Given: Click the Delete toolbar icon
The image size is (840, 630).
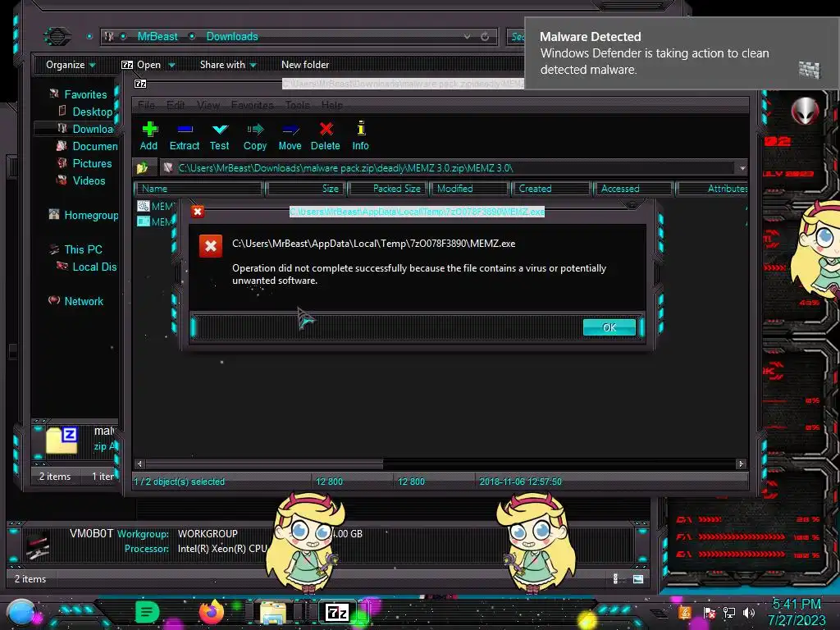Looking at the screenshot, I should click(325, 136).
